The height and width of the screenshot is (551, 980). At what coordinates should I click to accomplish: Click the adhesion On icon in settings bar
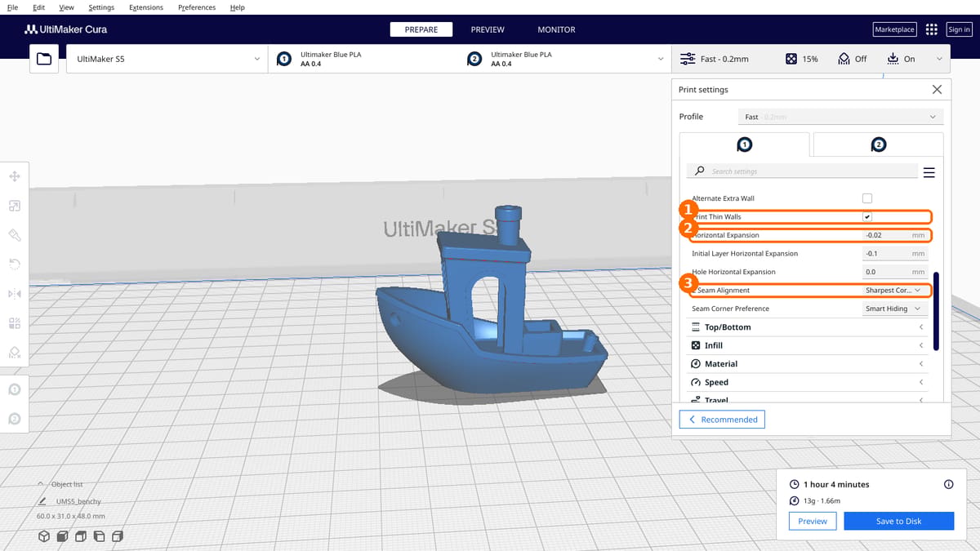tap(892, 59)
